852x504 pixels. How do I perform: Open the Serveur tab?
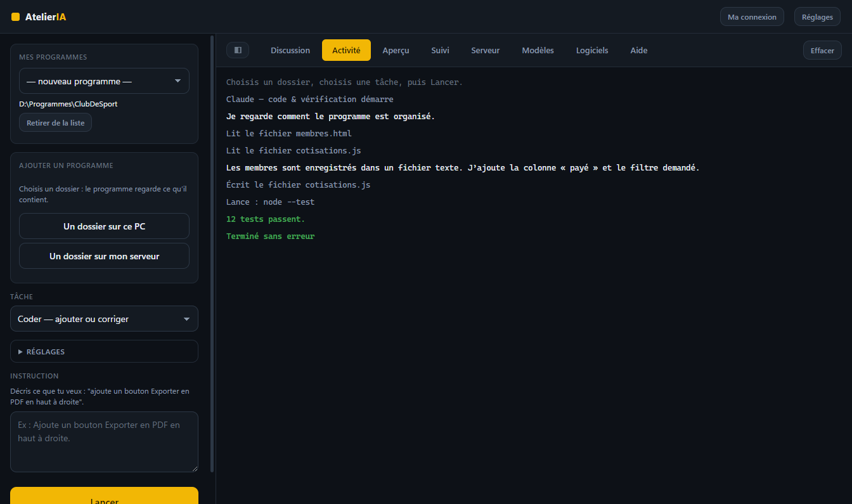coord(486,50)
